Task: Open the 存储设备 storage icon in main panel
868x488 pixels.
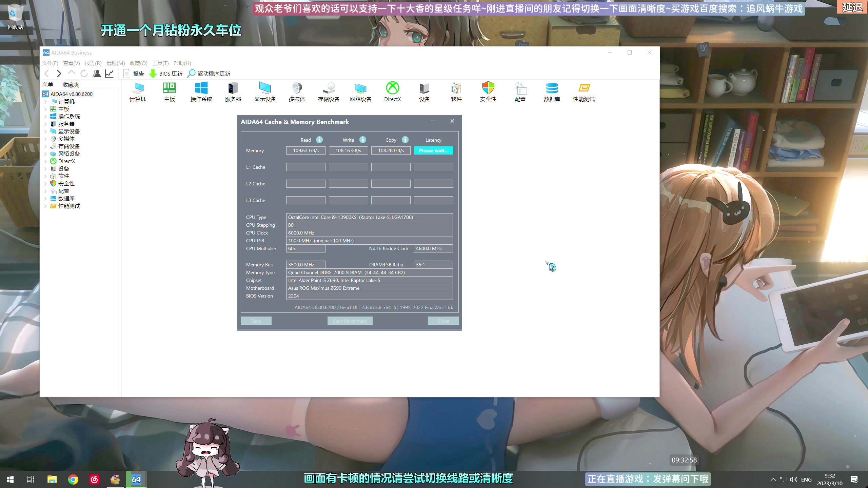Action: coord(329,88)
